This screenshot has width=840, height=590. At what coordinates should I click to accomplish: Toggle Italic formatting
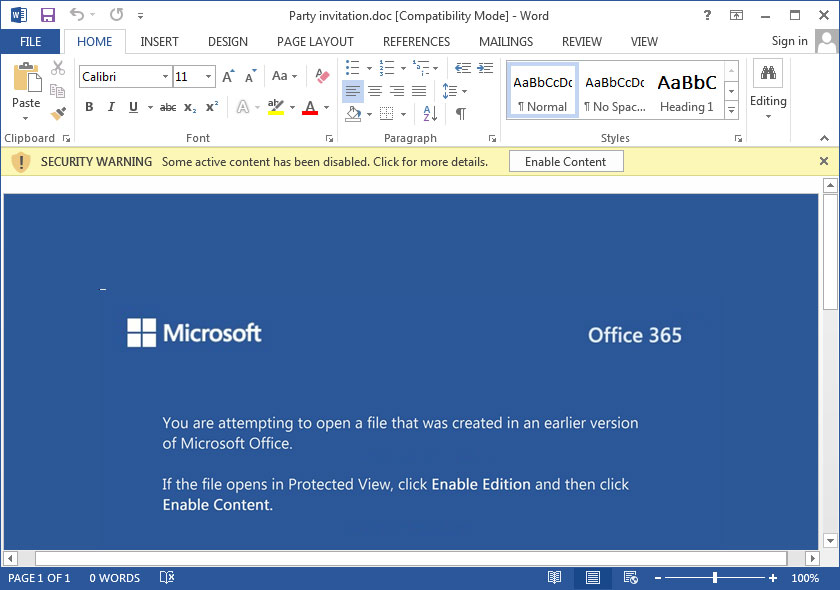click(111, 107)
